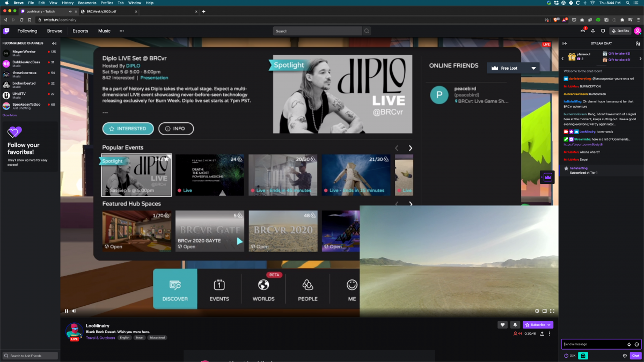The height and width of the screenshot is (362, 644).
Task: Open stream more options menu
Action: [550, 334]
